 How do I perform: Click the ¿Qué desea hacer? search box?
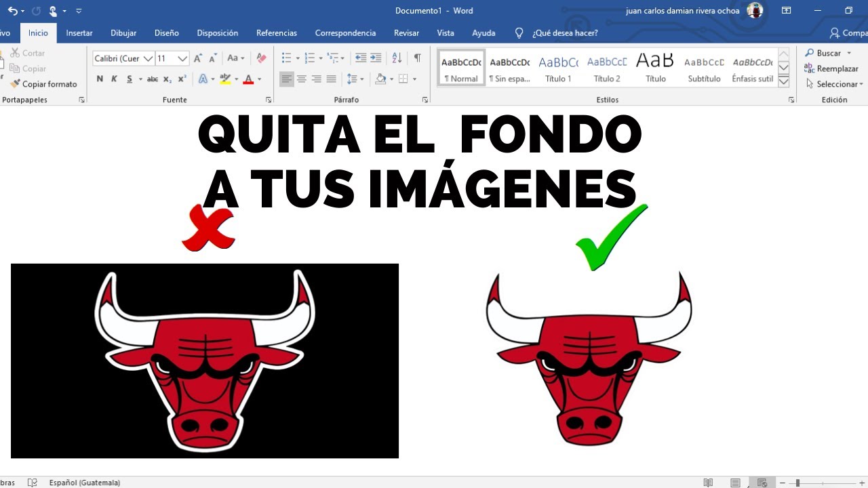[x=565, y=33]
